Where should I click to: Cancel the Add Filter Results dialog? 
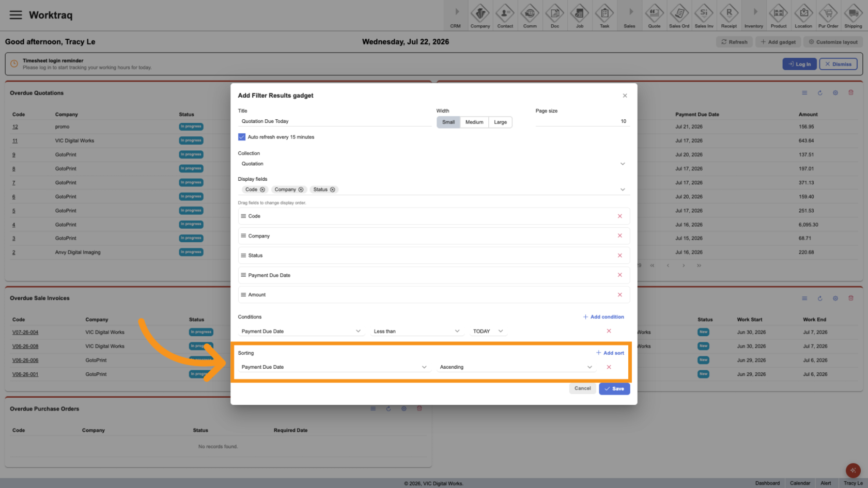click(582, 388)
